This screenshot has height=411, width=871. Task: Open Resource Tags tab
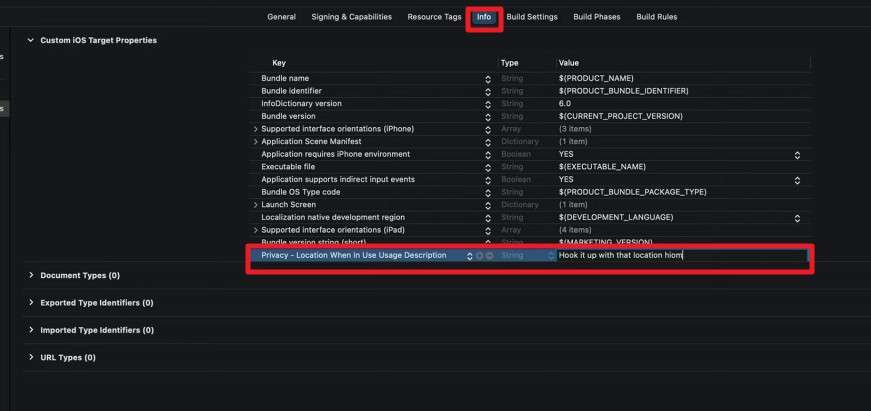coord(434,17)
